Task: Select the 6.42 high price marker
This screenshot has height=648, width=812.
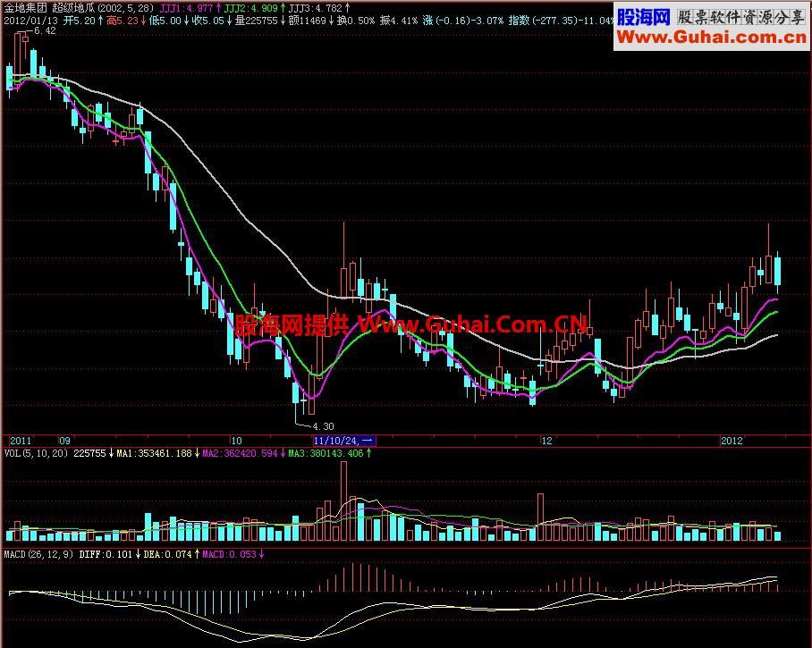Action: (43, 30)
